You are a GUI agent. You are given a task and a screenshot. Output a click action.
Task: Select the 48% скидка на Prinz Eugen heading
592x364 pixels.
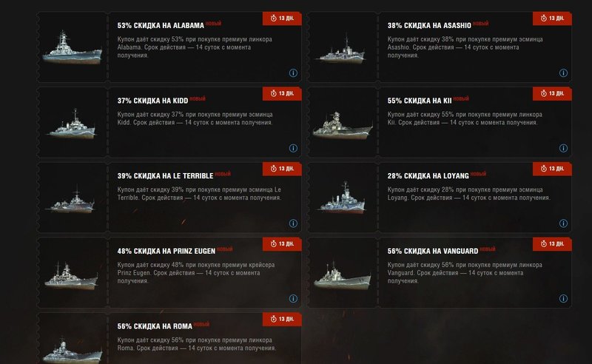click(x=166, y=251)
